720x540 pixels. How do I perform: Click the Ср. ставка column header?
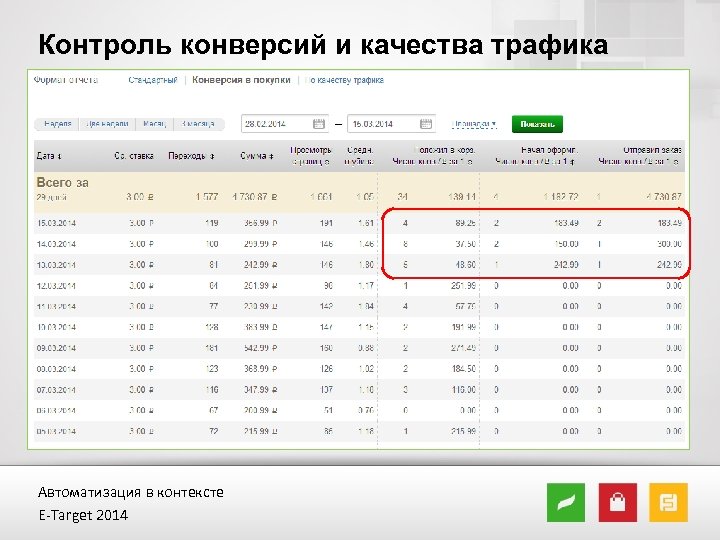click(x=134, y=156)
